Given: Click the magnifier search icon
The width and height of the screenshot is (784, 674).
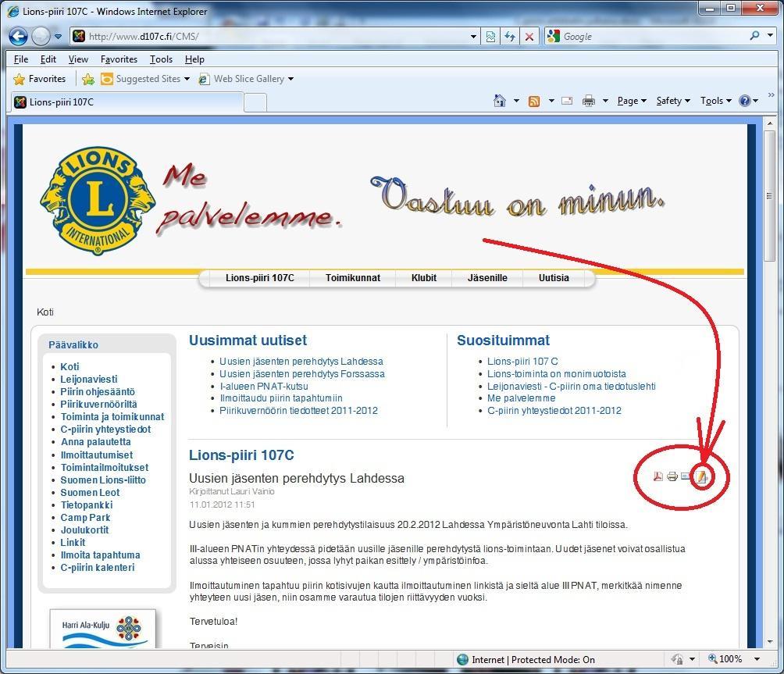Looking at the screenshot, I should coord(754,35).
